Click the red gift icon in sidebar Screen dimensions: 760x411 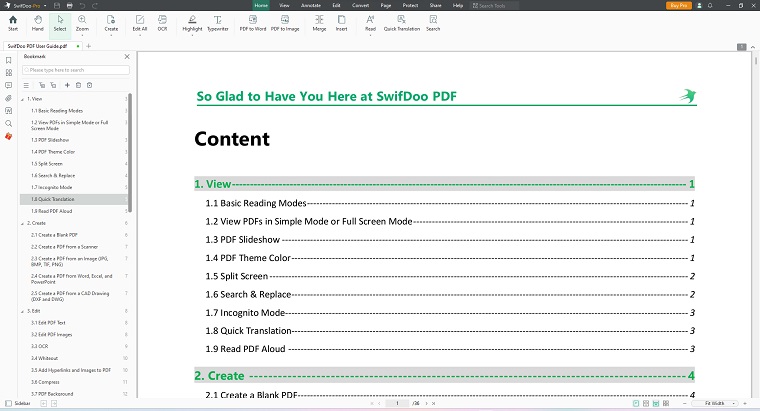click(x=8, y=136)
